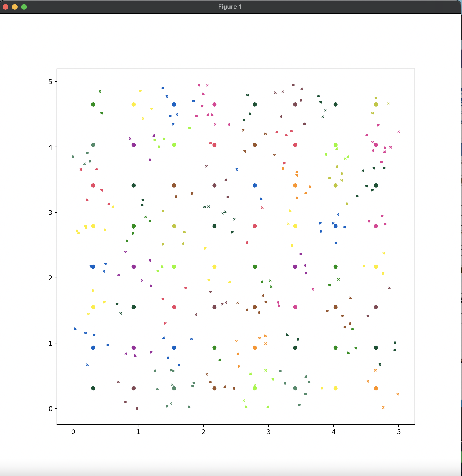Click the y-axis tick label 4
This screenshot has height=476, width=462.
tap(50, 147)
